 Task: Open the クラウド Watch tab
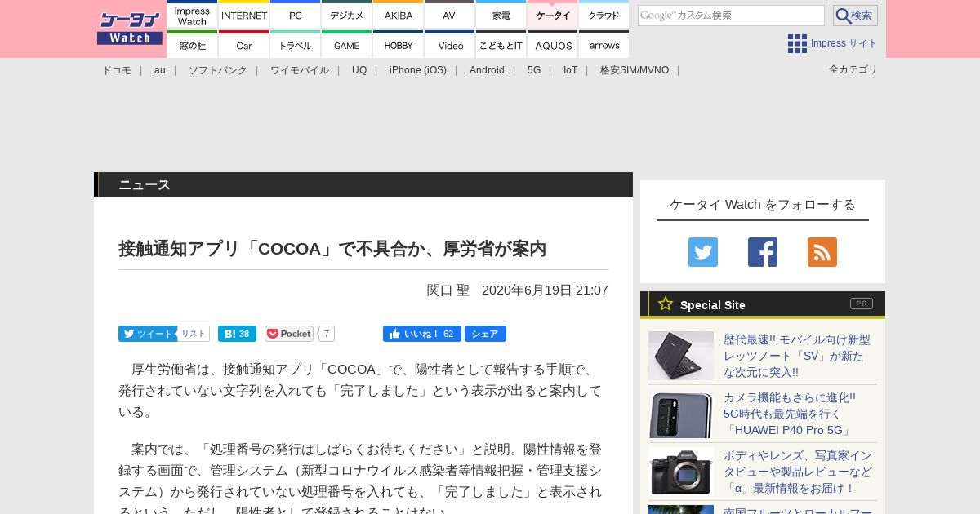click(x=604, y=15)
